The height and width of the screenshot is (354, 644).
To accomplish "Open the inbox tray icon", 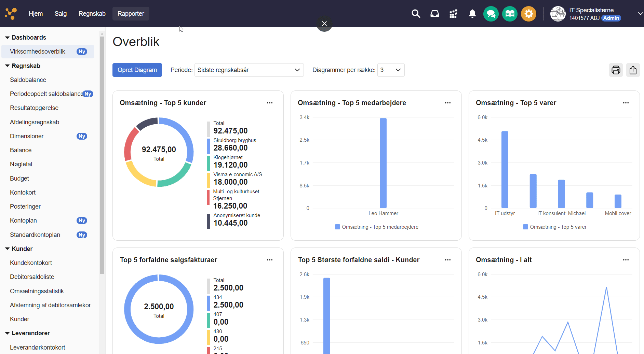I will [434, 14].
